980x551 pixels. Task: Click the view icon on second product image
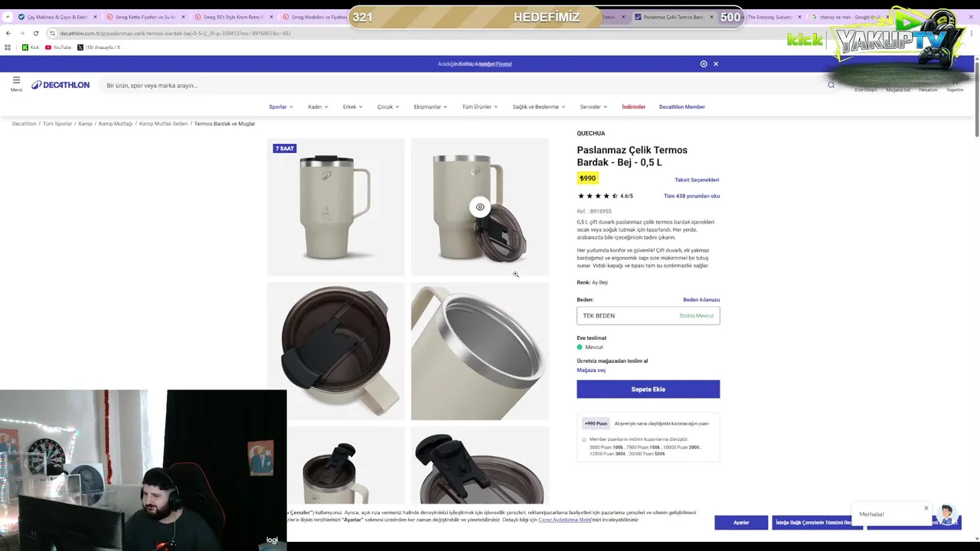click(x=480, y=207)
